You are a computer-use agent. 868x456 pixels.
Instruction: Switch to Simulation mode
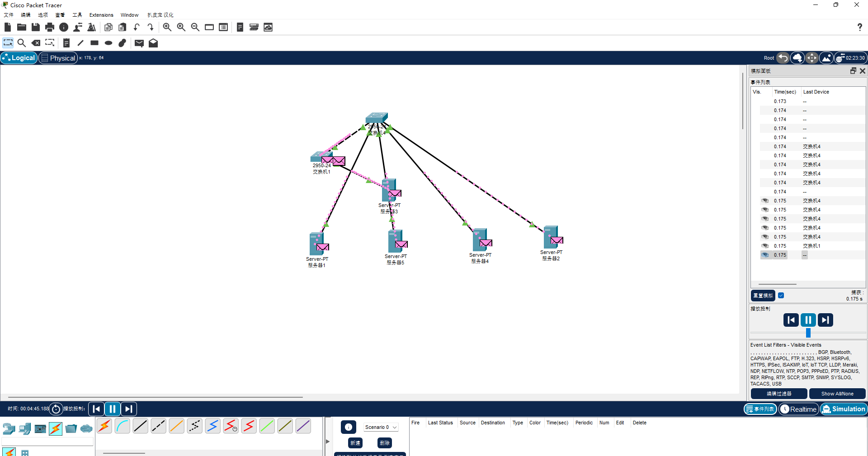click(844, 409)
